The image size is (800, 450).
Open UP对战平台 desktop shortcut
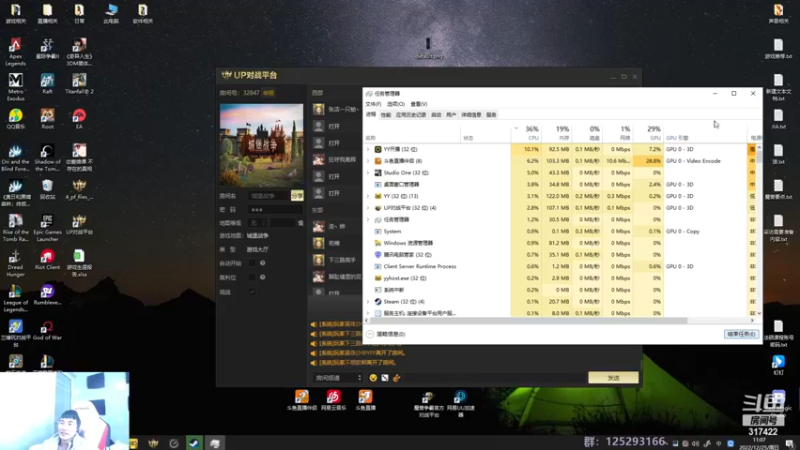click(79, 224)
